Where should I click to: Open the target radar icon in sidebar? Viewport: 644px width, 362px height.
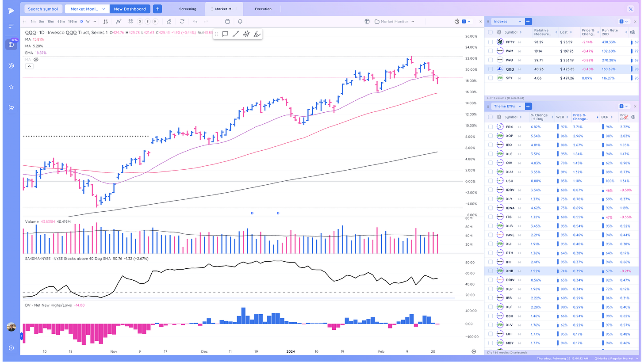tap(11, 65)
